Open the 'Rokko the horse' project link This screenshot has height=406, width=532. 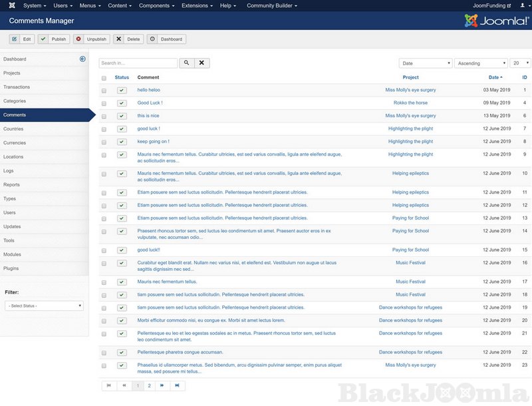(410, 103)
